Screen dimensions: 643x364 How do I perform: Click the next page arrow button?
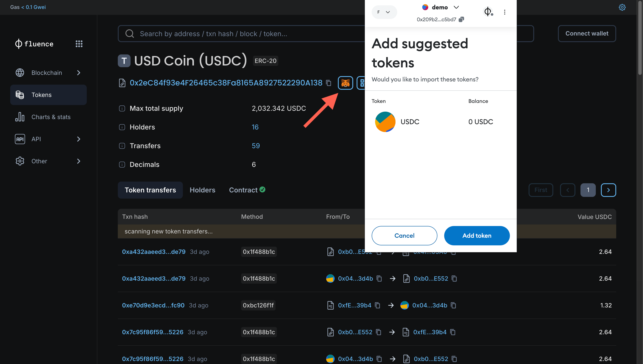(609, 190)
